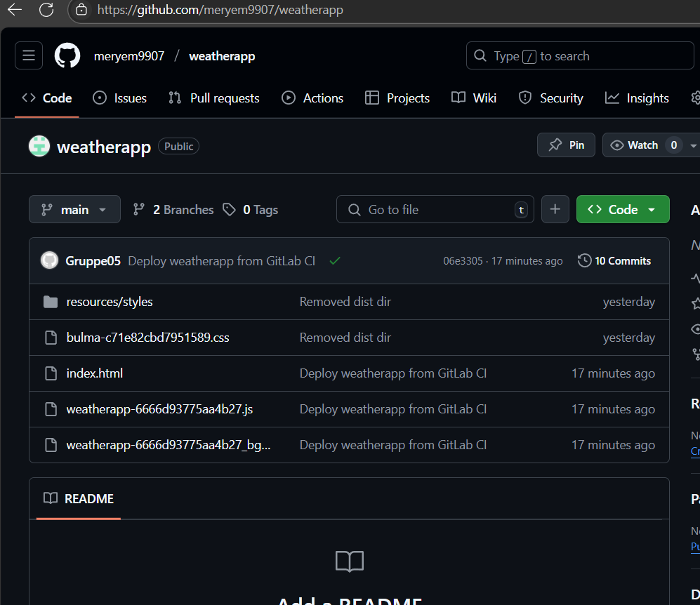This screenshot has width=700, height=605.
Task: Watch the repository with the eye button
Action: click(x=643, y=145)
